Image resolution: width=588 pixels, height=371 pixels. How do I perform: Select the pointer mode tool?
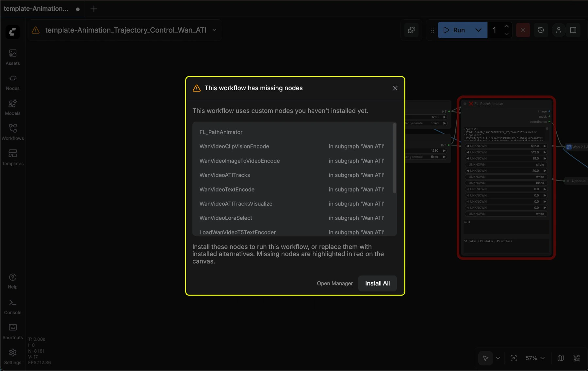click(486, 358)
